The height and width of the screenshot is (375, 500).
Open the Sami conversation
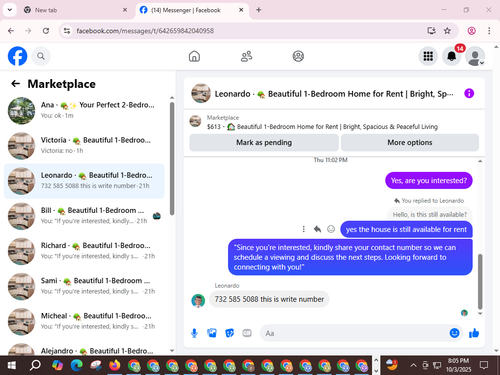(x=84, y=286)
